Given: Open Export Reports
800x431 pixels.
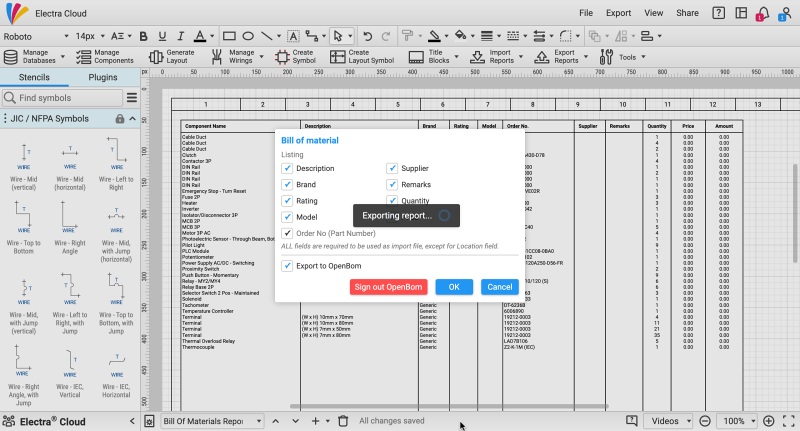Looking at the screenshot, I should [x=561, y=57].
